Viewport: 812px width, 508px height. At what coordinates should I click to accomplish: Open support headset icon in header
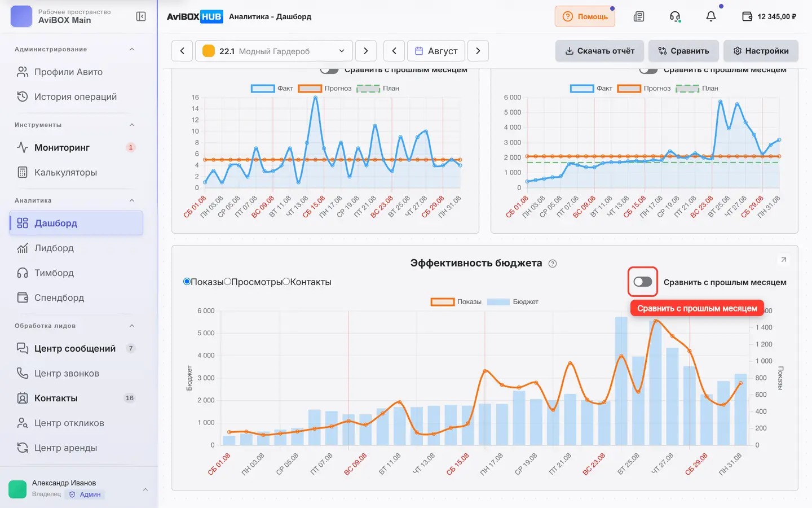pyautogui.click(x=675, y=16)
